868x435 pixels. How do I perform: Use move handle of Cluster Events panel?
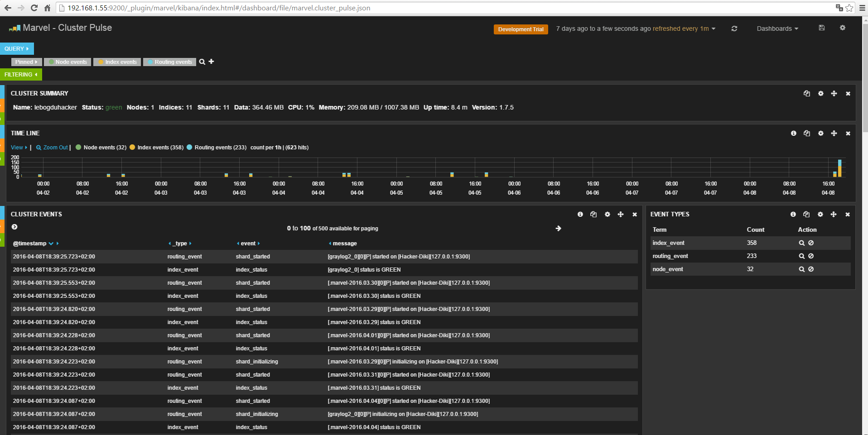pyautogui.click(x=621, y=214)
